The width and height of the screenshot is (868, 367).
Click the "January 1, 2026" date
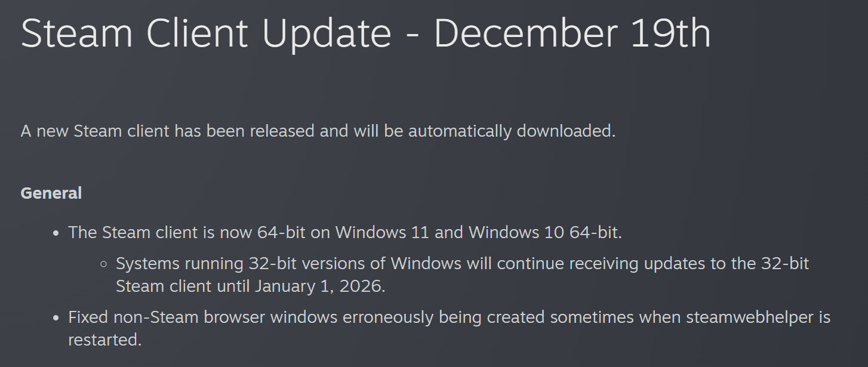[x=320, y=286]
